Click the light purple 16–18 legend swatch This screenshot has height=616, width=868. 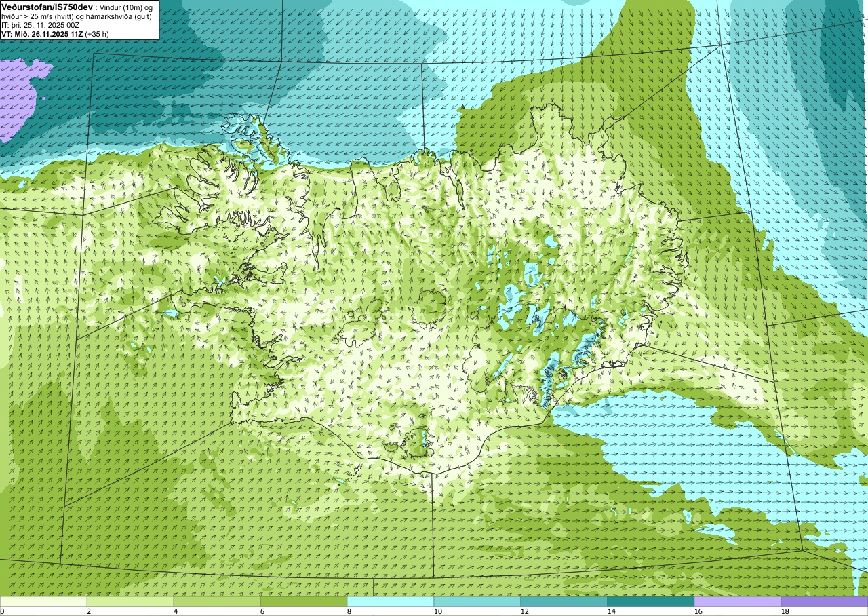pyautogui.click(x=738, y=601)
